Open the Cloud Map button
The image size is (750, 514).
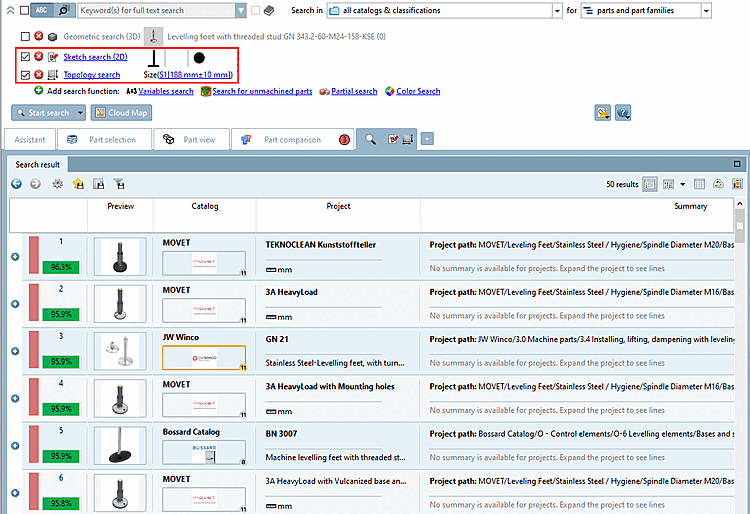[121, 113]
